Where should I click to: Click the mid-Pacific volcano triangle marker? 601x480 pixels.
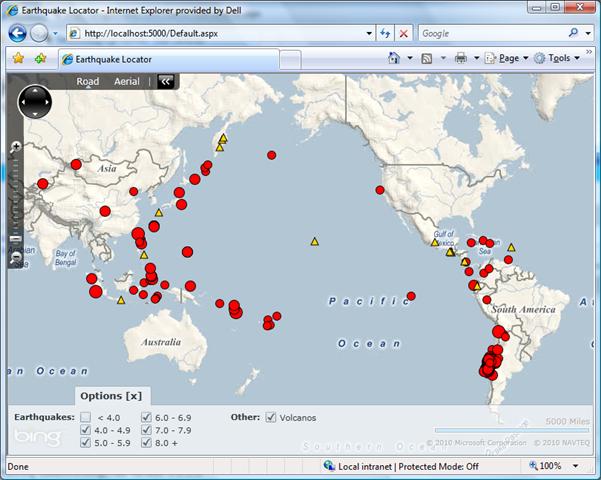315,241
